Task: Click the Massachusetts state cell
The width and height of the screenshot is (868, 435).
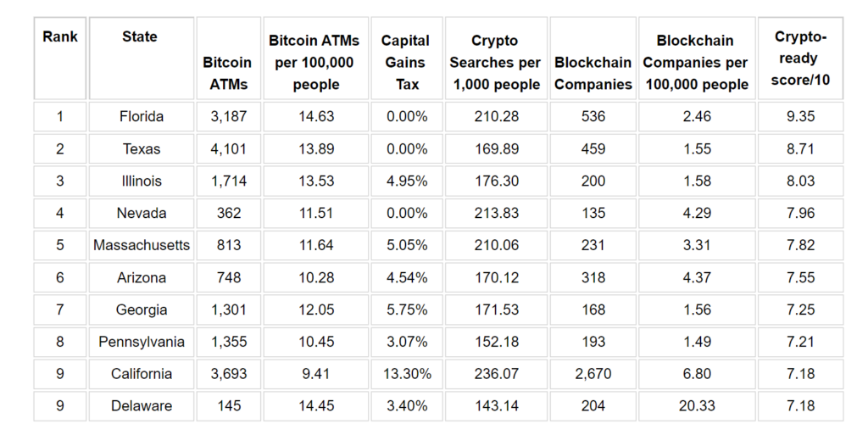Action: click(142, 245)
